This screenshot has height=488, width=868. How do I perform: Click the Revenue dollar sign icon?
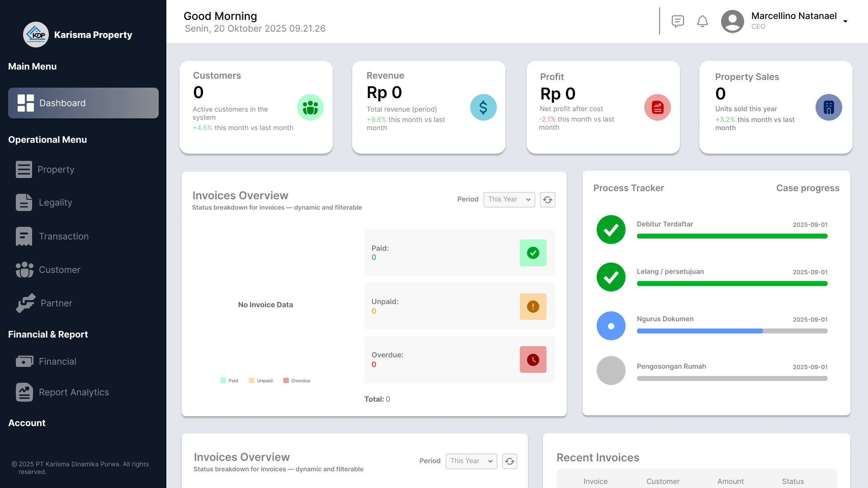tap(483, 108)
